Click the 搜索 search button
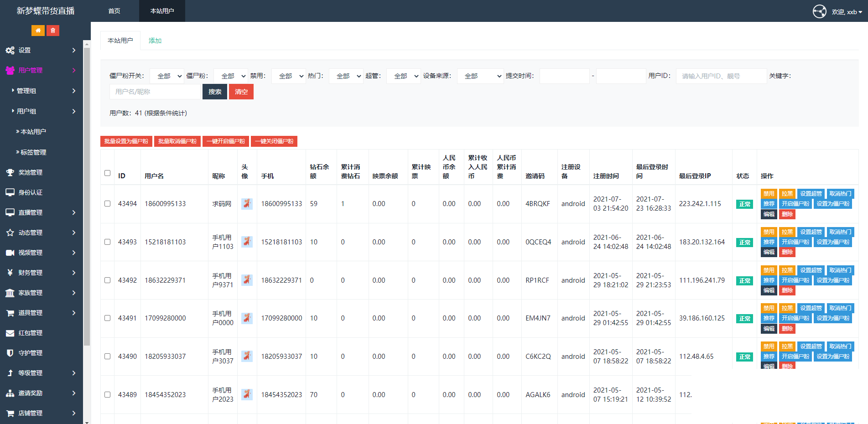 coord(215,92)
